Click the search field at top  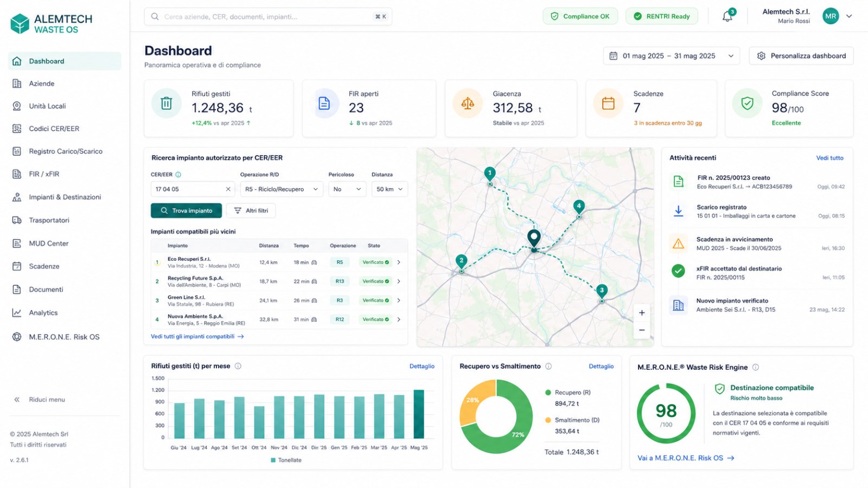pos(268,16)
